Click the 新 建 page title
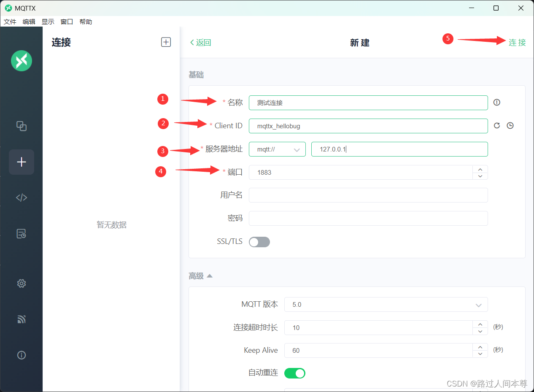The image size is (534, 392). (360, 43)
